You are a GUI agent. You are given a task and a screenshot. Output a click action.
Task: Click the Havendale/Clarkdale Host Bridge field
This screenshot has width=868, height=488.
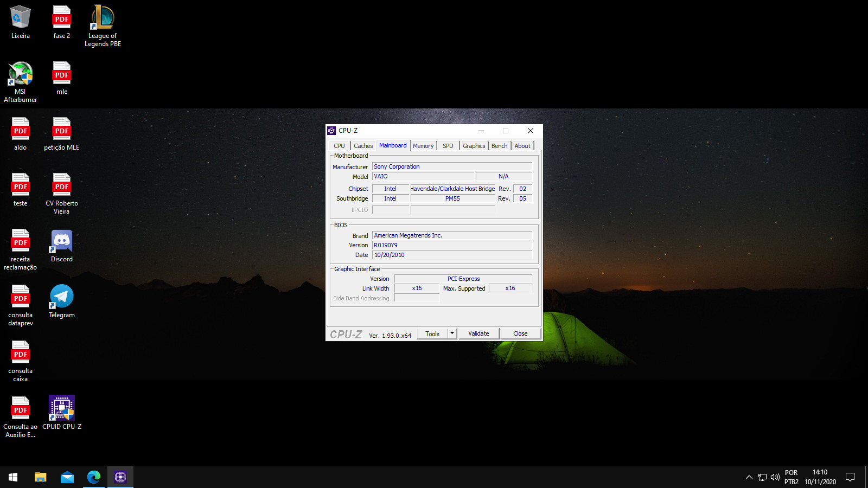pyautogui.click(x=452, y=189)
